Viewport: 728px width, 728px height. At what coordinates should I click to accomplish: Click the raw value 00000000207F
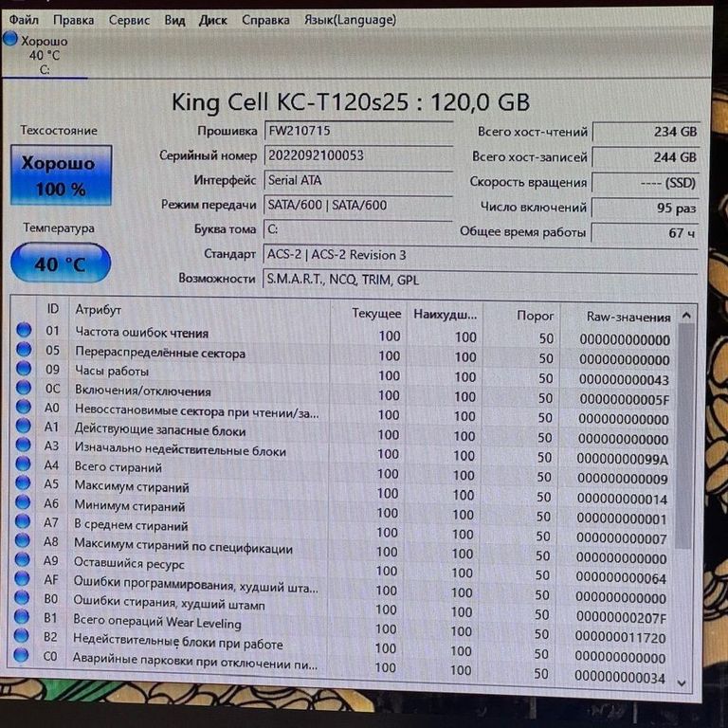point(621,617)
